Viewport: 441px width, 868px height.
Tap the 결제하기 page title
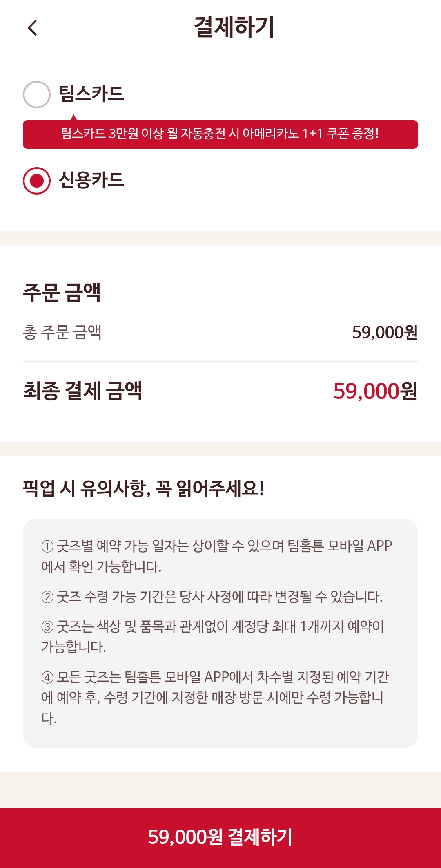click(x=234, y=27)
